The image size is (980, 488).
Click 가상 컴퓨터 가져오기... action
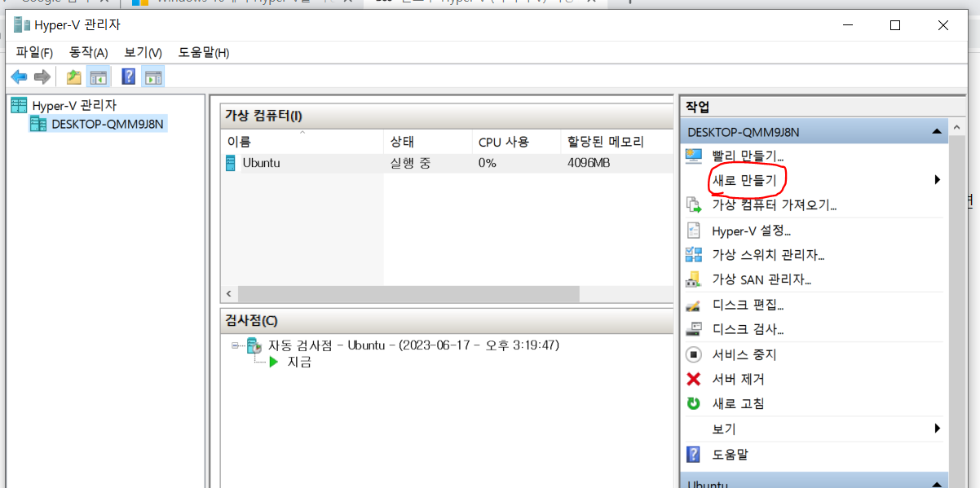[x=775, y=205]
